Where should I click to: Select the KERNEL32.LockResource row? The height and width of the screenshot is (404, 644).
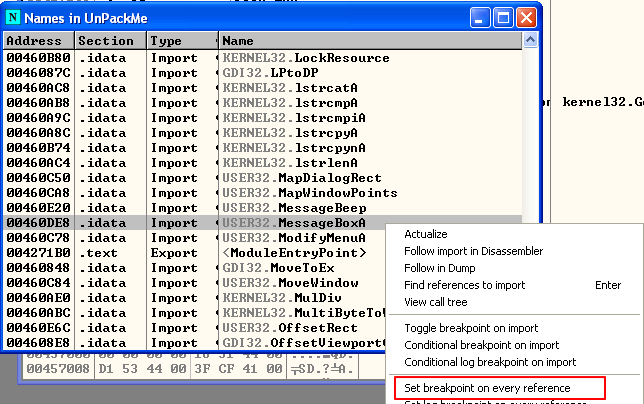coord(262,57)
